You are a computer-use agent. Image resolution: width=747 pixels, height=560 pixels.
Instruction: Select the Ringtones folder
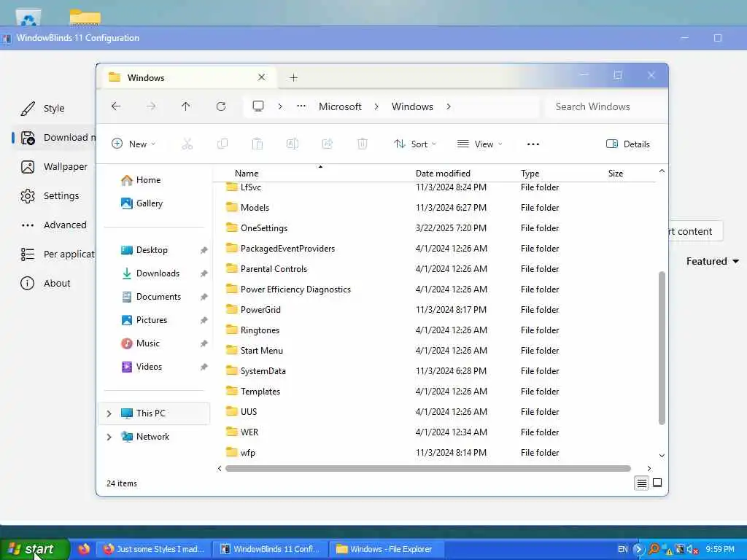[x=260, y=330]
